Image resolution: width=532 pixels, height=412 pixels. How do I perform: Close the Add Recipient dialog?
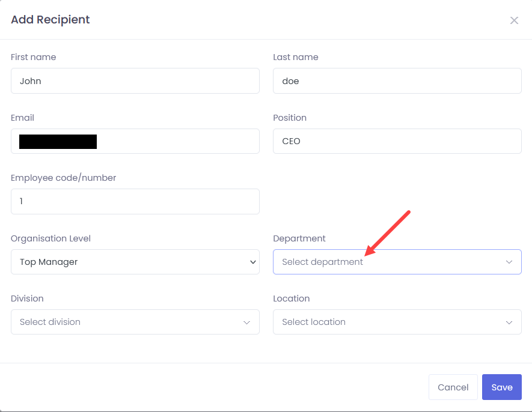pyautogui.click(x=514, y=20)
